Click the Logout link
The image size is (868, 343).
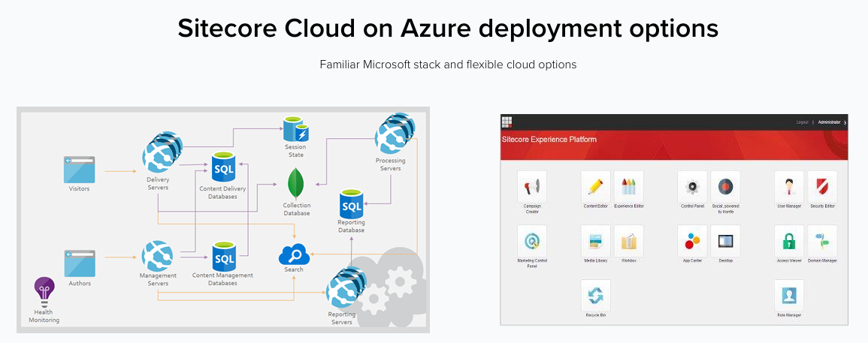tap(802, 122)
